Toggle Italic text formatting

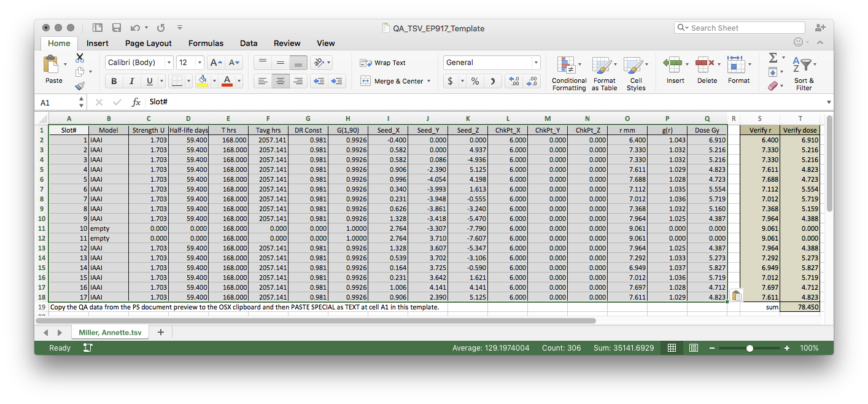pos(131,81)
